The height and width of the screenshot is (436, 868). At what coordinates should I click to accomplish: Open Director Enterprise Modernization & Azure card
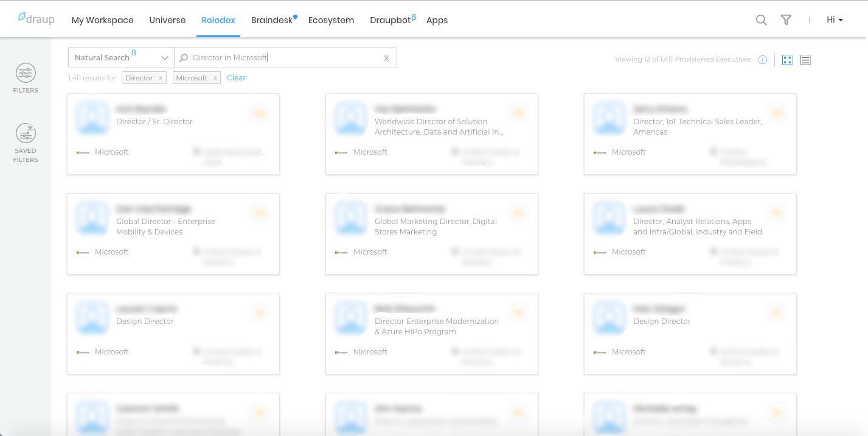pos(432,334)
